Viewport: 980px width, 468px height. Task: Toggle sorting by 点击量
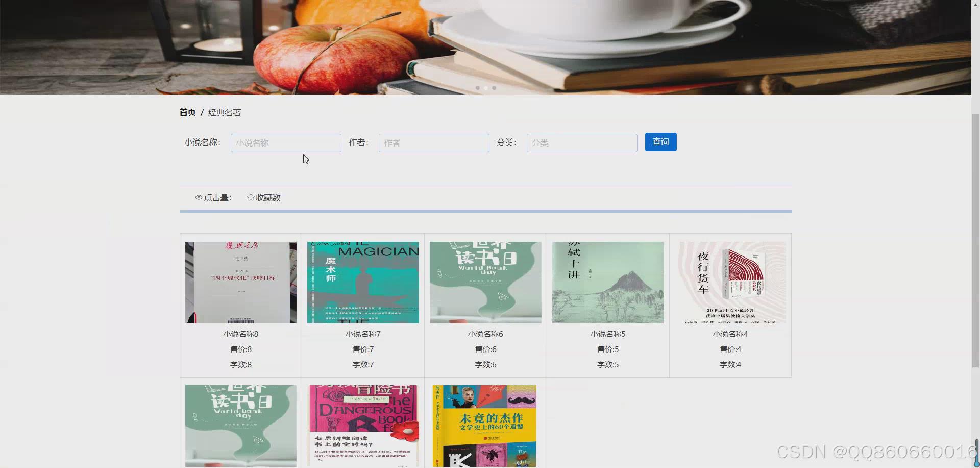pos(217,197)
